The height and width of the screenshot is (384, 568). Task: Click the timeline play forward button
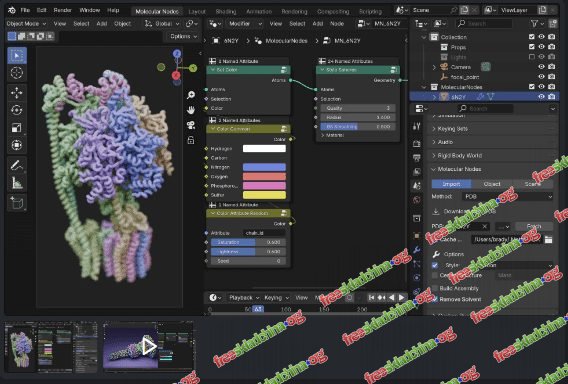pyautogui.click(x=401, y=298)
